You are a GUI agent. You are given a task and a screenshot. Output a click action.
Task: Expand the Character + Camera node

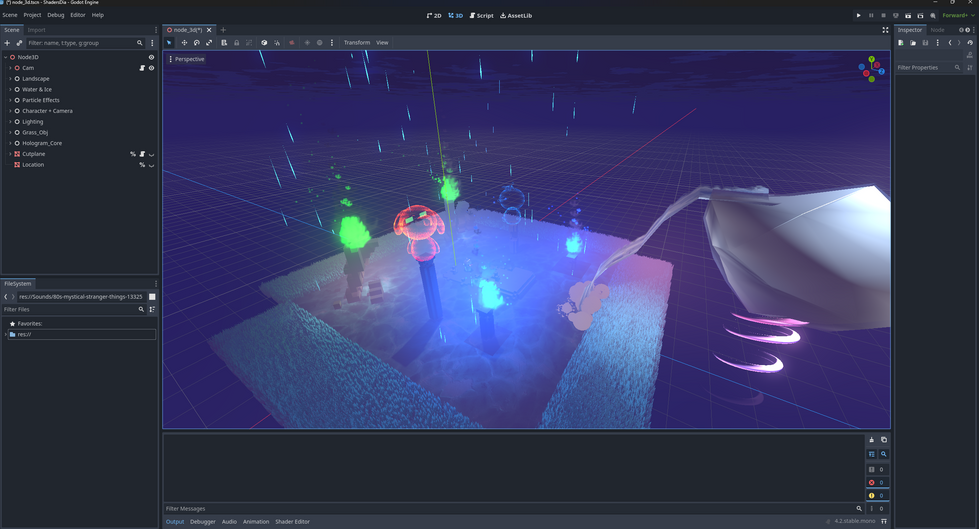[10, 111]
